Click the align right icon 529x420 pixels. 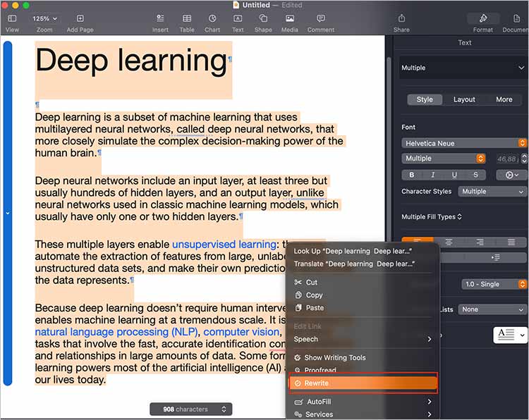(480, 242)
